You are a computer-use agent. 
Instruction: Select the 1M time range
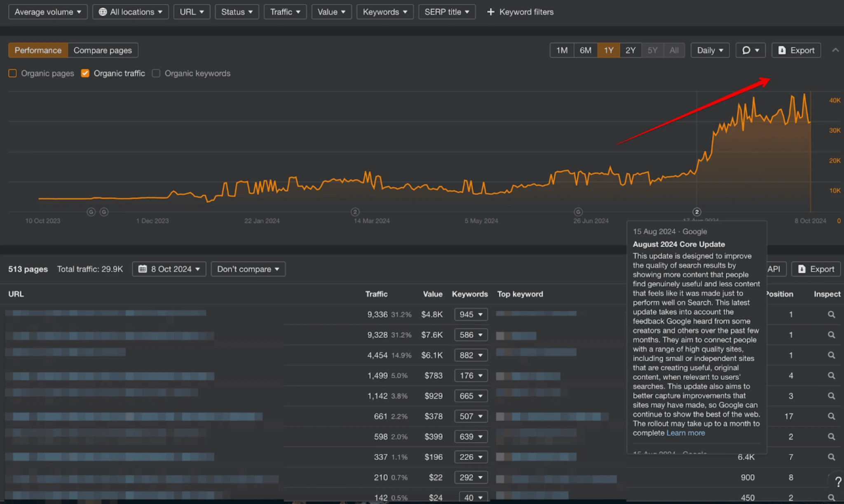click(x=562, y=50)
